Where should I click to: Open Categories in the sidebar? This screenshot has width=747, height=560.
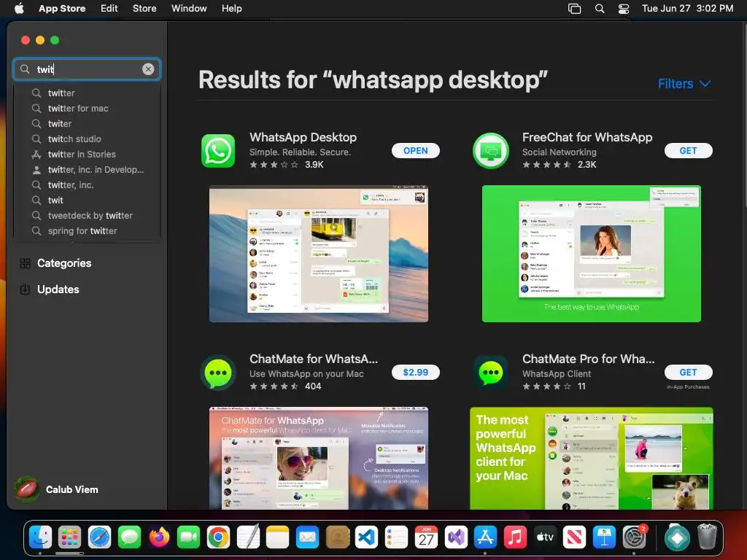point(55,262)
